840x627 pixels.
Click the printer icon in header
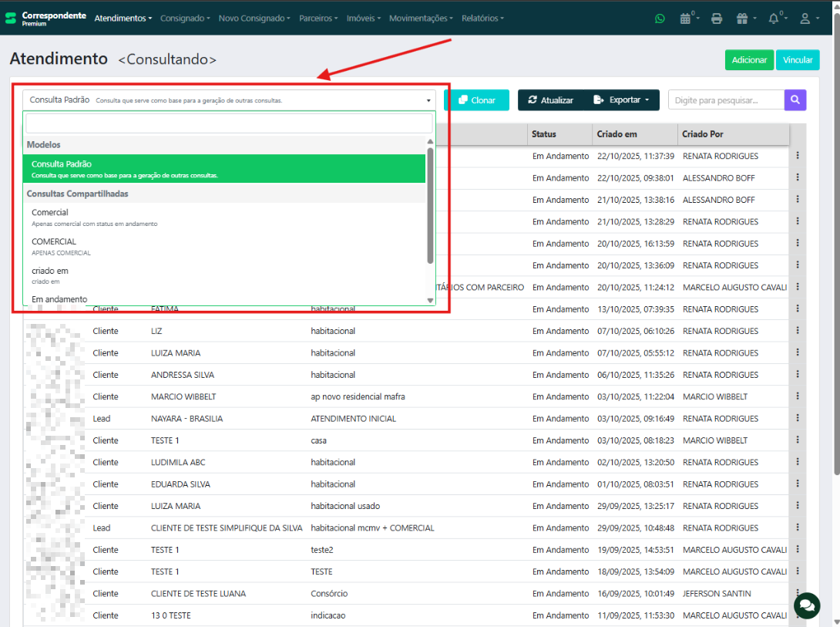[x=717, y=19]
